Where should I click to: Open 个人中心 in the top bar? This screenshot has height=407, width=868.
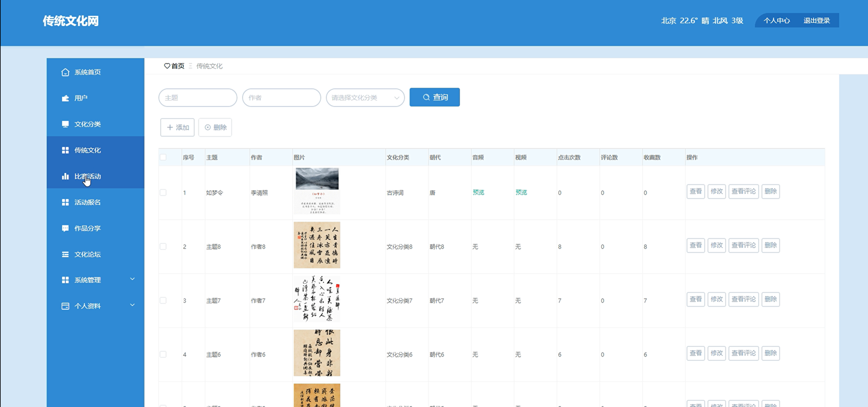[777, 20]
